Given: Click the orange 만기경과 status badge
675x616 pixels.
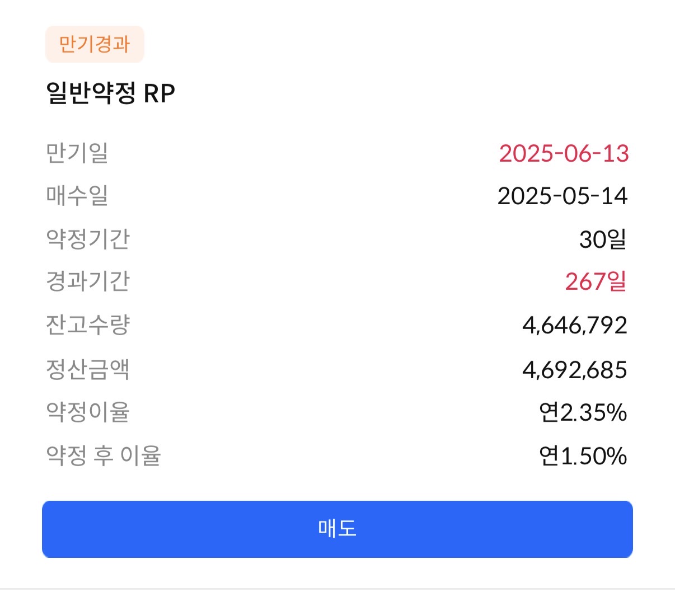Looking at the screenshot, I should tap(95, 44).
